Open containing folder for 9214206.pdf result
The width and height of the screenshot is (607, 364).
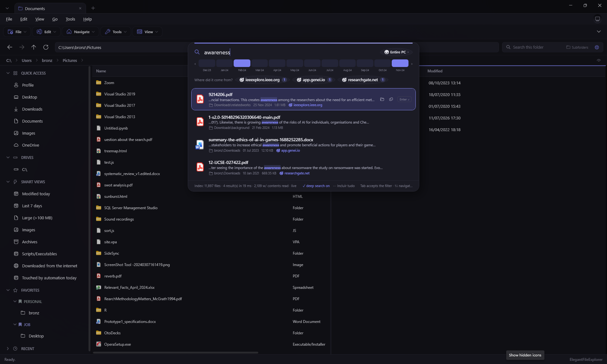382,99
